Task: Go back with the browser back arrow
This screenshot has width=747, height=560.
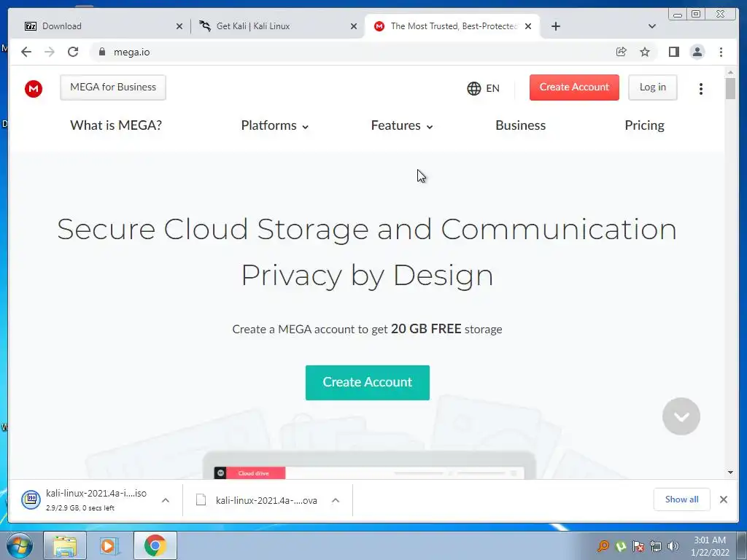Action: 26,52
